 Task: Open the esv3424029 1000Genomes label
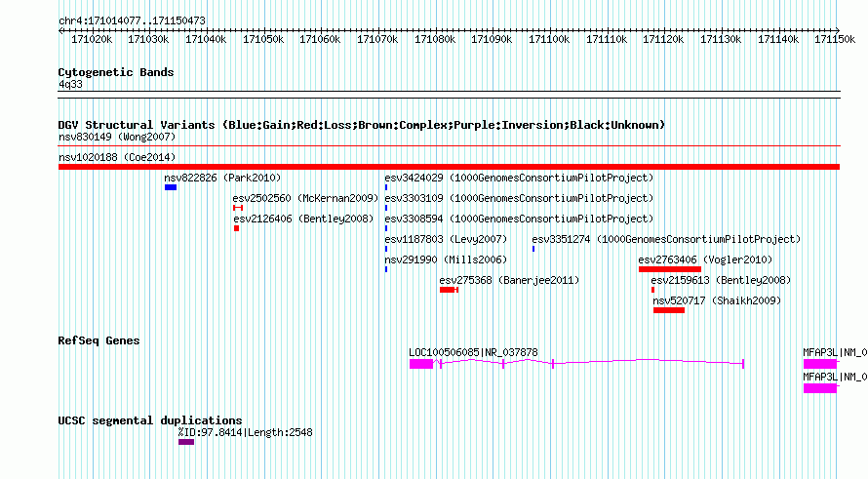click(519, 178)
